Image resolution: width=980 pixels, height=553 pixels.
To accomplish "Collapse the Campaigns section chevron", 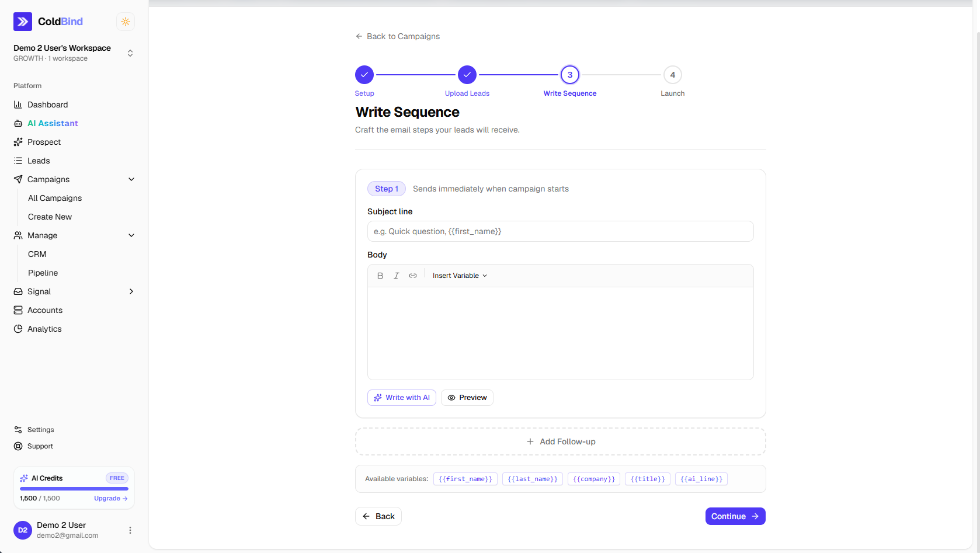I will pos(131,179).
